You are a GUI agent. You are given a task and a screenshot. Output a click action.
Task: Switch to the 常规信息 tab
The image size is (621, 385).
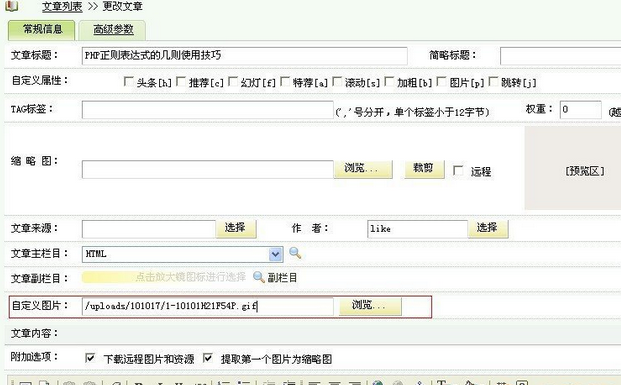tap(42, 30)
